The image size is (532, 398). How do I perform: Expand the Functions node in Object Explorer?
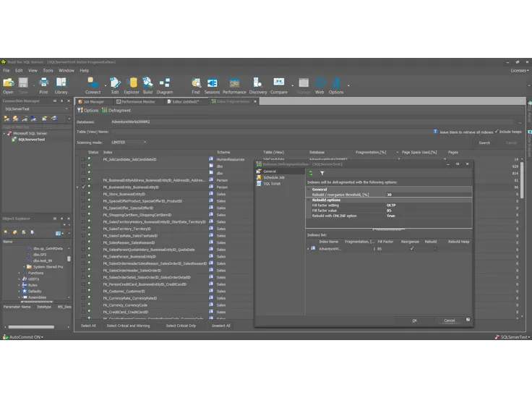pyautogui.click(x=19, y=273)
